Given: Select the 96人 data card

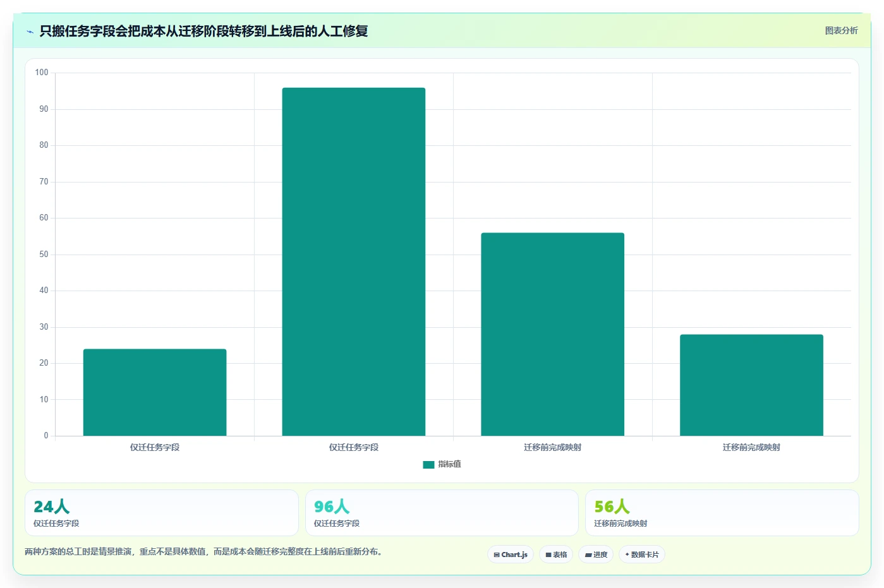Looking at the screenshot, I should (x=442, y=513).
